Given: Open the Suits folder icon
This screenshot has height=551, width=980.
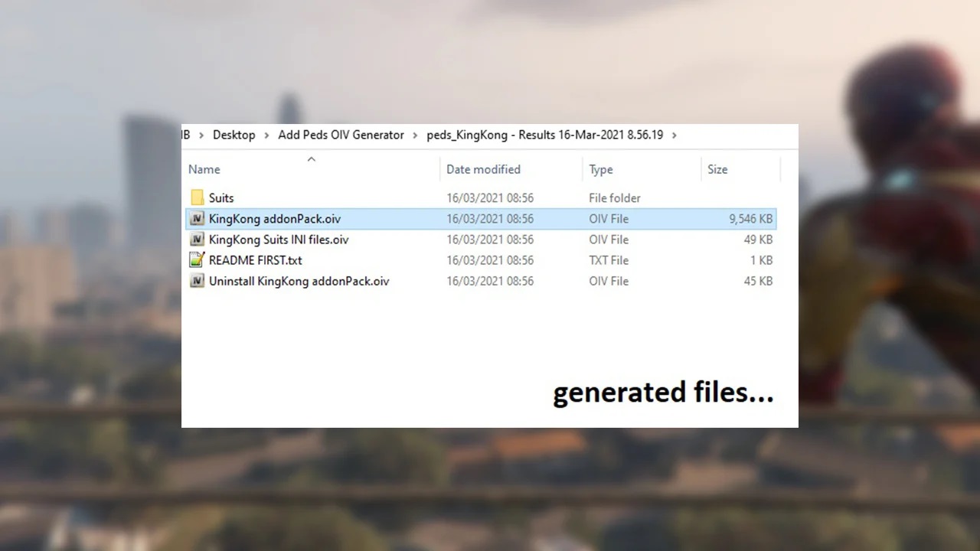Looking at the screenshot, I should click(197, 197).
